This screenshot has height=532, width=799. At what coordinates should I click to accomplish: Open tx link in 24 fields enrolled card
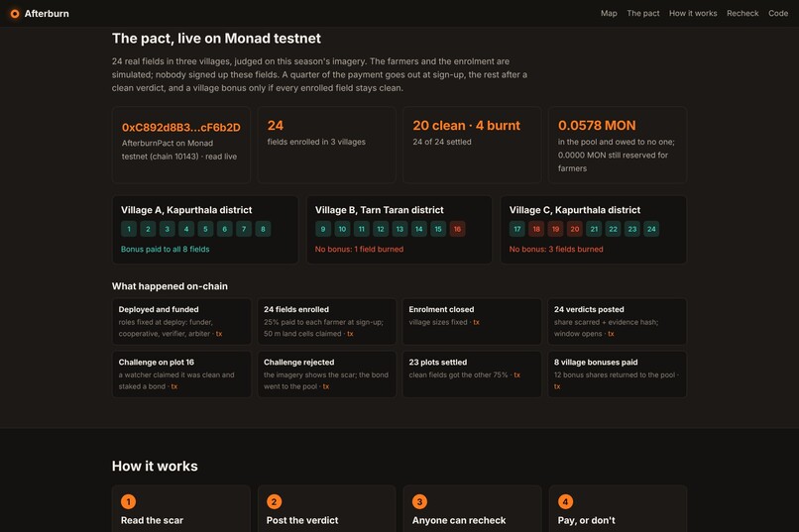point(350,334)
